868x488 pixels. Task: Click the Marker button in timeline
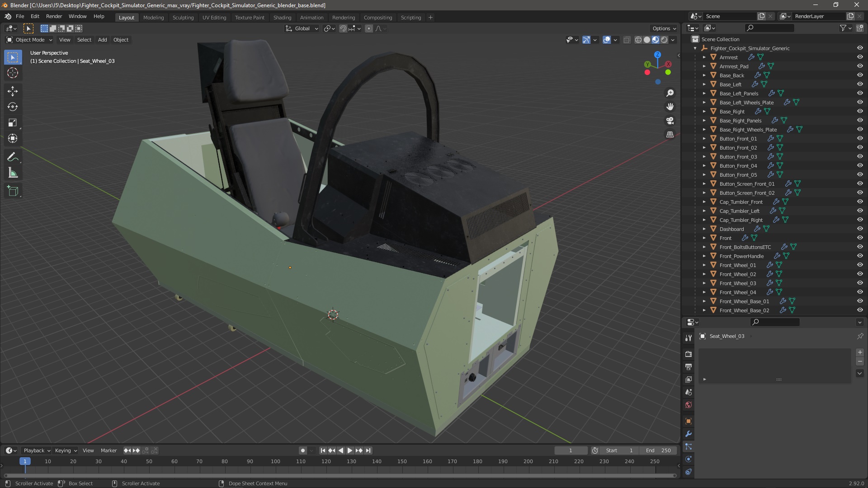click(108, 450)
